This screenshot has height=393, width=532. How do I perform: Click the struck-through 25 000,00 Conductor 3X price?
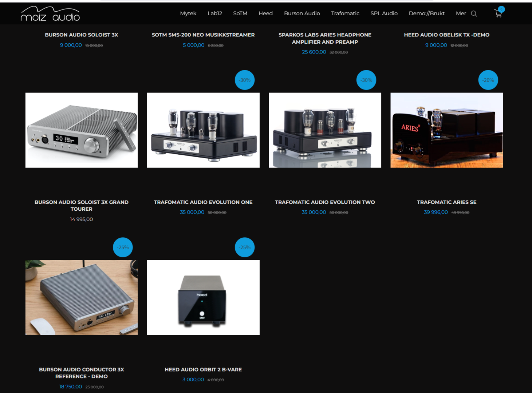tap(95, 387)
